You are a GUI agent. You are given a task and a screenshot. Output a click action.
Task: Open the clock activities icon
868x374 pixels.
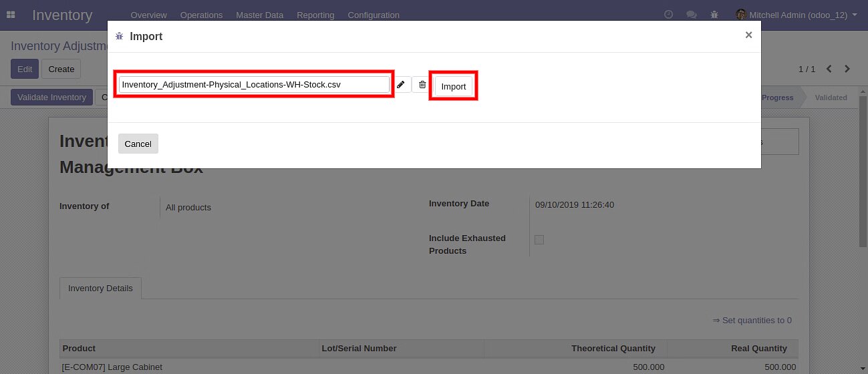click(668, 15)
